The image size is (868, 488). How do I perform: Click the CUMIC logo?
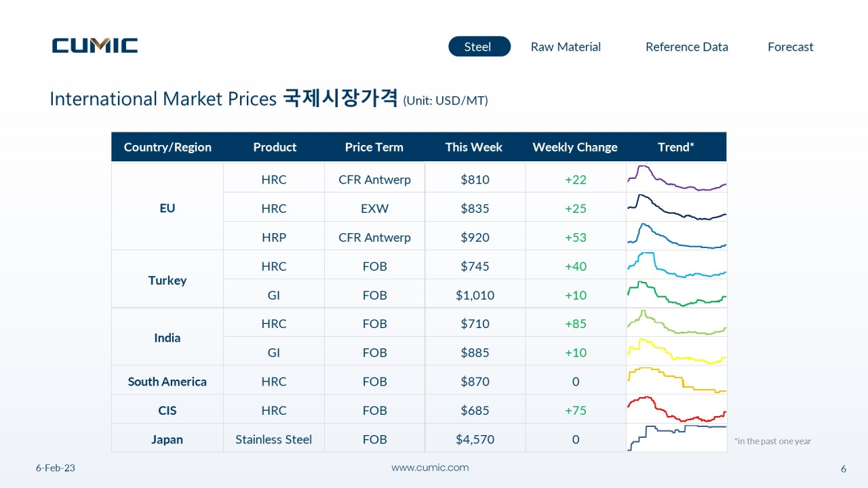point(95,45)
